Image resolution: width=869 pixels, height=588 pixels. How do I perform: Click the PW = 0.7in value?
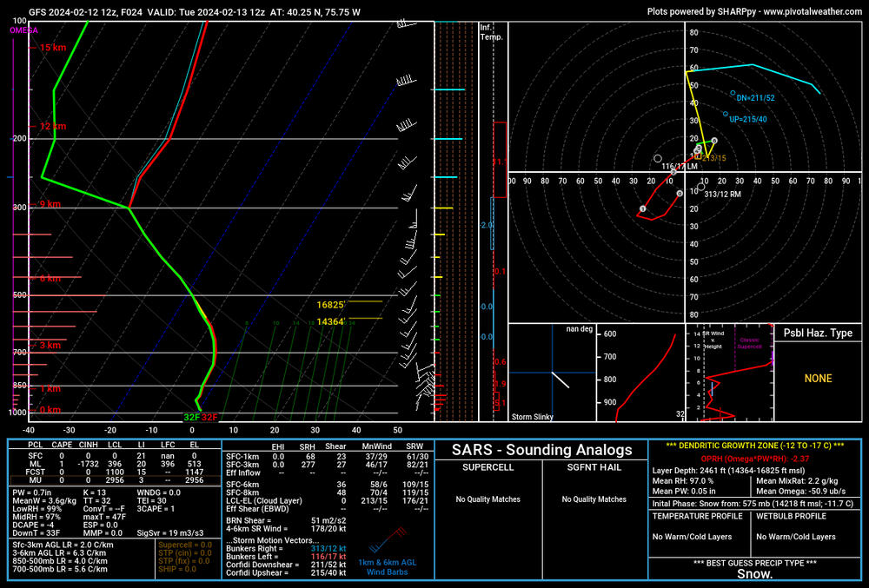tap(31, 492)
